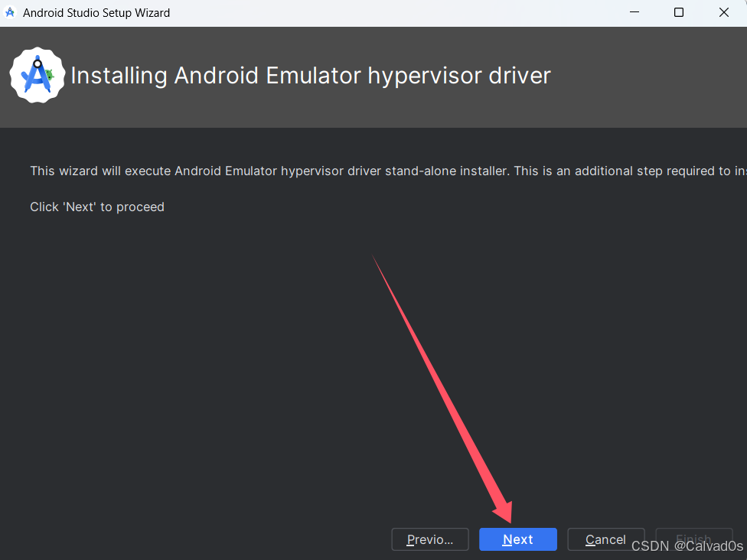Click the text "Click 'Next' to proceed"
Image resolution: width=747 pixels, height=560 pixels.
(x=97, y=207)
